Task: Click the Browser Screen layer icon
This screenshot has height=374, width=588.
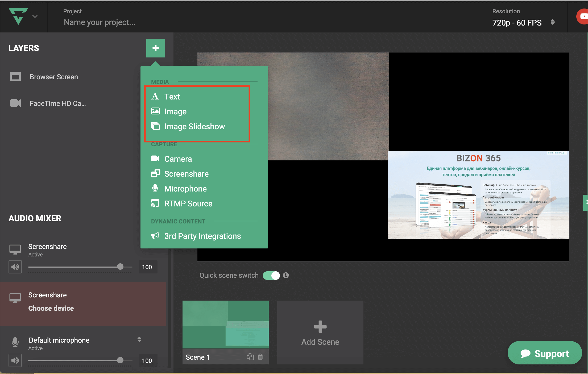Action: coord(15,77)
